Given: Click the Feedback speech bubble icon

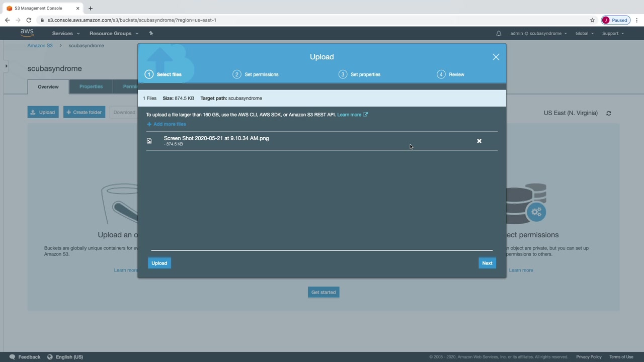Looking at the screenshot, I should pyautogui.click(x=12, y=357).
